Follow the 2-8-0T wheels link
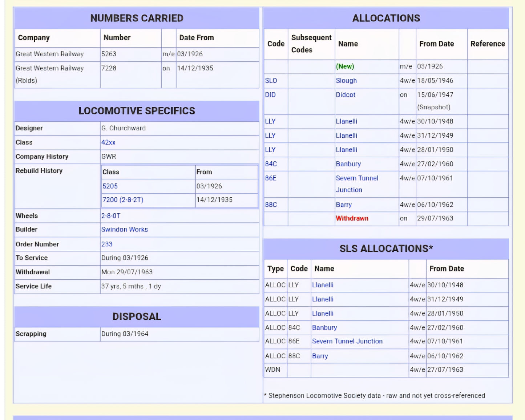Image resolution: width=525 pixels, height=420 pixels. coord(111,216)
